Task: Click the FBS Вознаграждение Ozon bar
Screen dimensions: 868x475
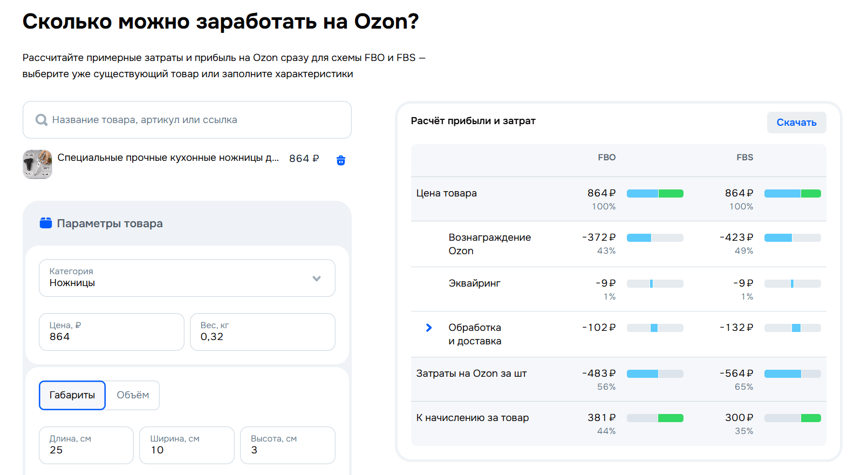Action: coord(792,238)
